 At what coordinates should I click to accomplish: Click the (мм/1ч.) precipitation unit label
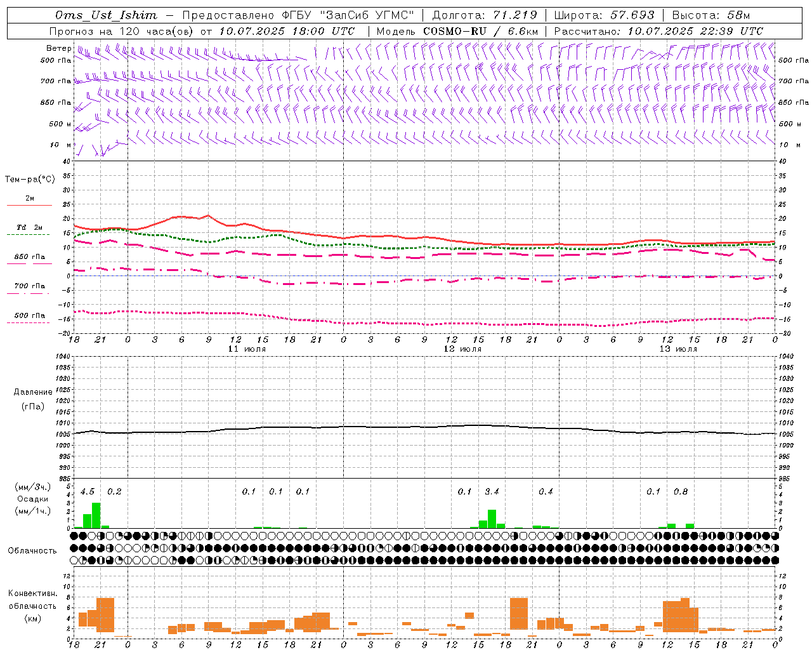point(32,511)
